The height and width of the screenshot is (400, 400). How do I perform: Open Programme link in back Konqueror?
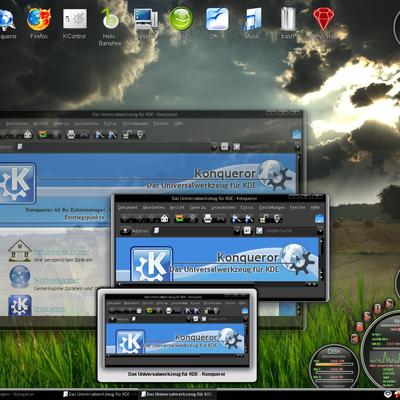(x=49, y=309)
